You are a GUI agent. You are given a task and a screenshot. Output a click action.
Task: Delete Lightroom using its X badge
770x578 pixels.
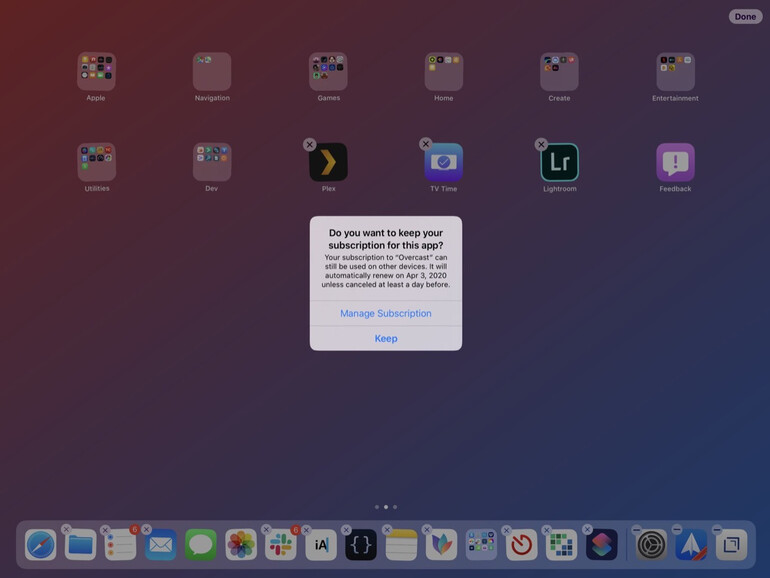click(x=541, y=144)
